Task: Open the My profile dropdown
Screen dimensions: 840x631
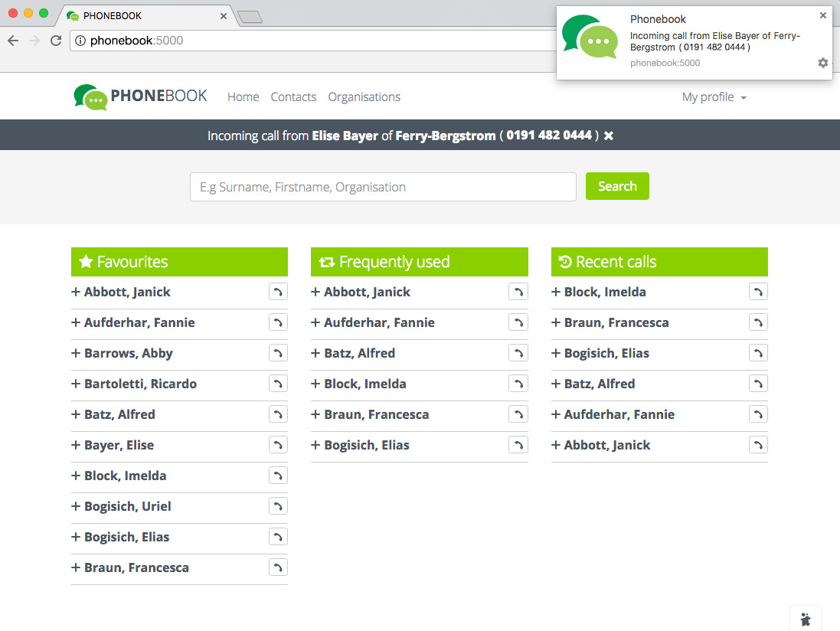Action: (x=714, y=97)
